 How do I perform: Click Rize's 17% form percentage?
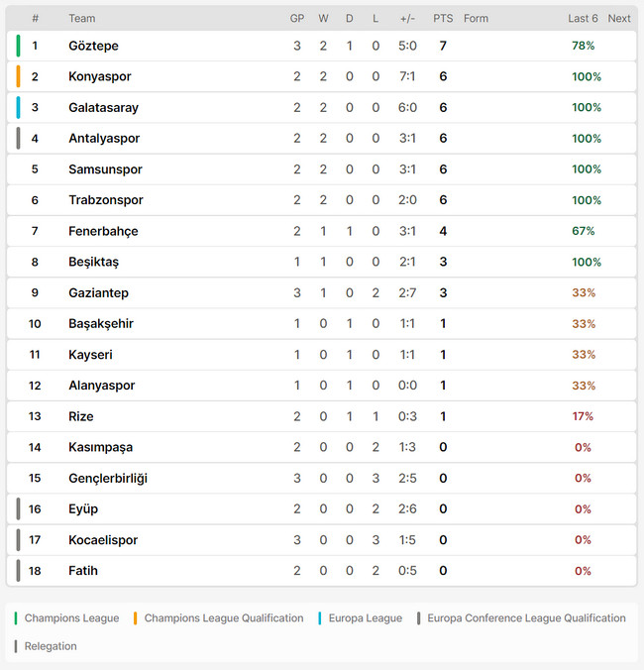tap(583, 416)
